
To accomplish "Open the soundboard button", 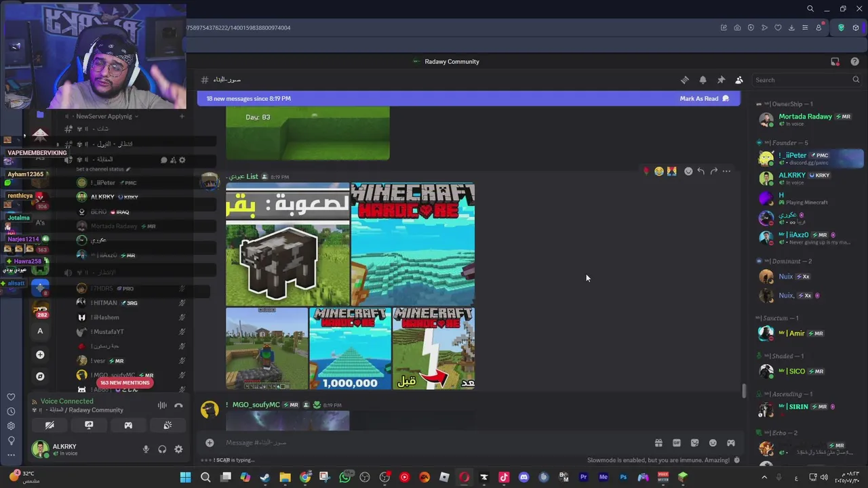I will 167,425.
